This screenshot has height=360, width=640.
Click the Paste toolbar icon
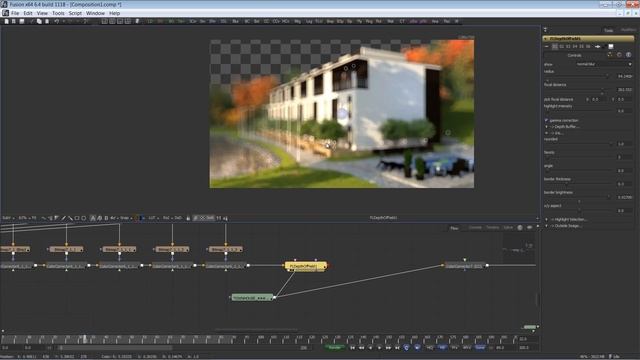tap(47, 21)
